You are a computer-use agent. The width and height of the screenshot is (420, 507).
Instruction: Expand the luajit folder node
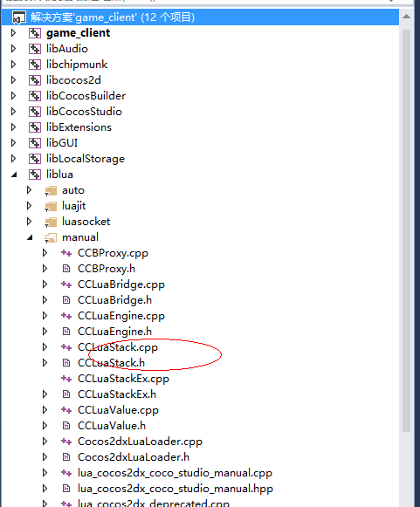29,206
